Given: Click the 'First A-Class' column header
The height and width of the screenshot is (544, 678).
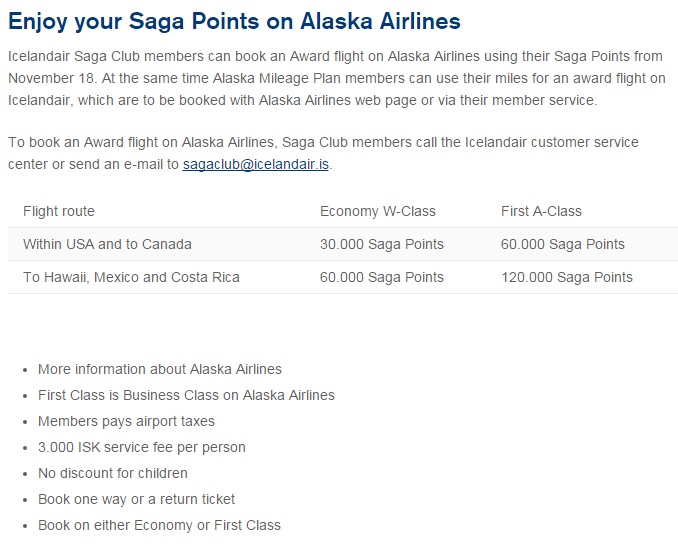Looking at the screenshot, I should (x=541, y=211).
